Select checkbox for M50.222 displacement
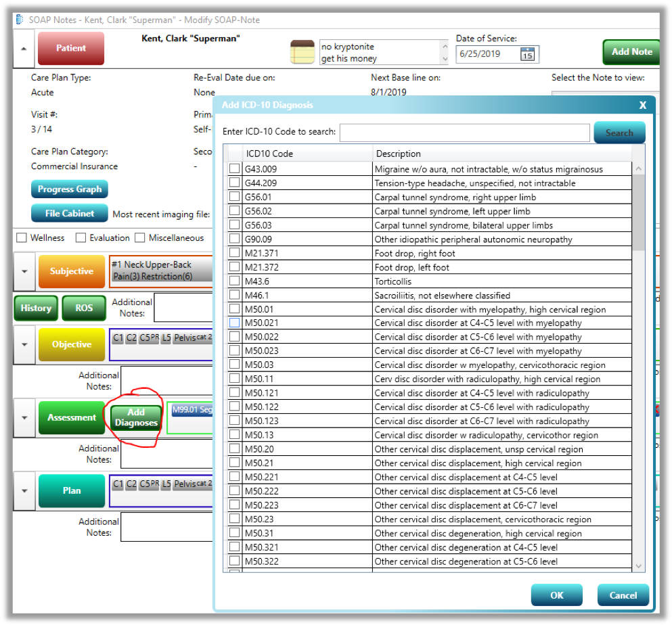Screen dimensions: 672x625 [x=234, y=490]
